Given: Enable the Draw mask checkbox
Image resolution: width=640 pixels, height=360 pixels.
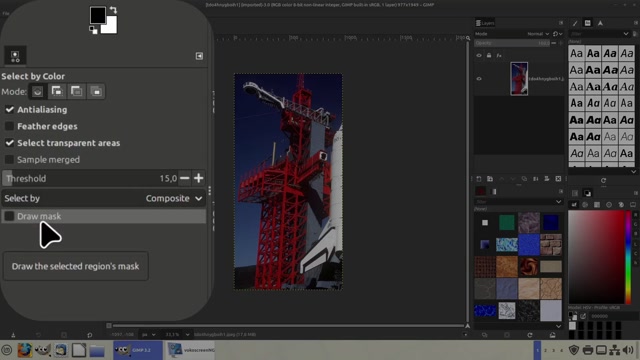Looking at the screenshot, I should [9, 216].
